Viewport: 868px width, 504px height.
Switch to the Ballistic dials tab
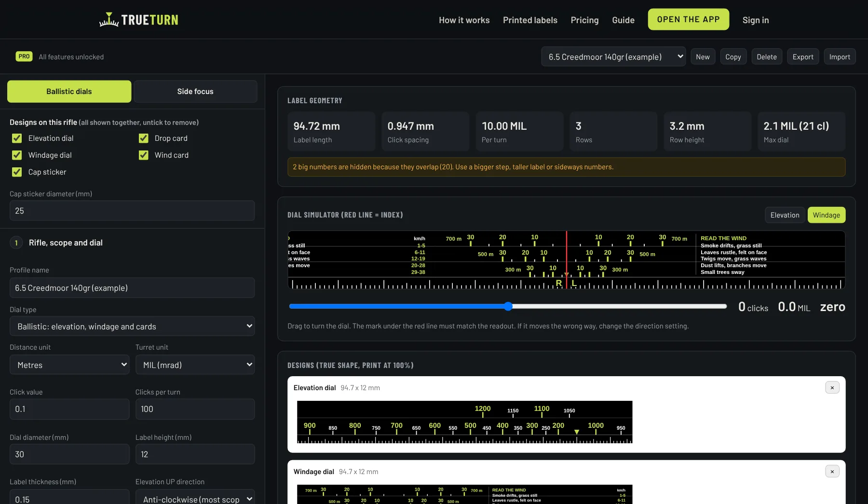69,91
